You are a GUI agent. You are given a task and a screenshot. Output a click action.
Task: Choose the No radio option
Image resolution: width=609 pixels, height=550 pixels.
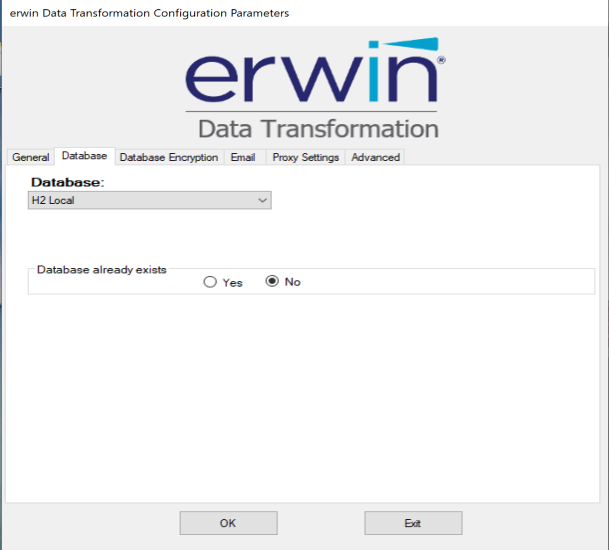point(283,282)
